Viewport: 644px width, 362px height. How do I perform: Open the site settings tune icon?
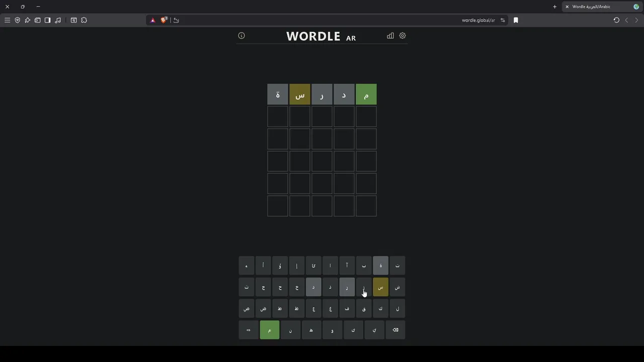(x=503, y=20)
